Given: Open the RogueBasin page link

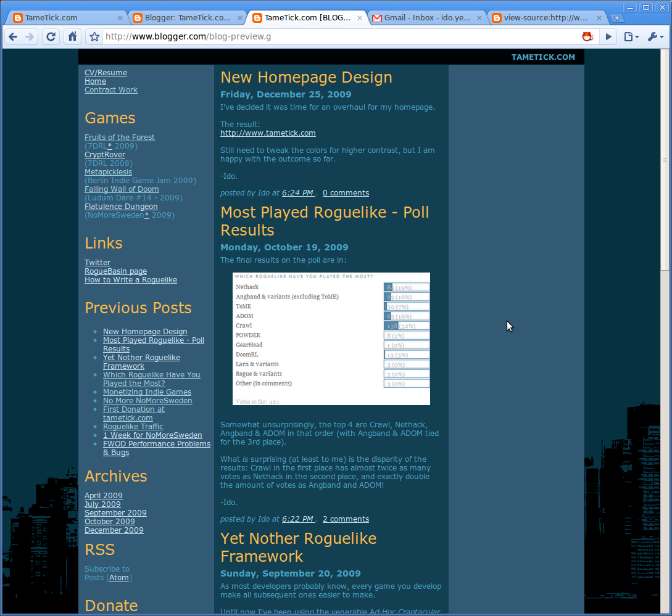Looking at the screenshot, I should tap(116, 271).
